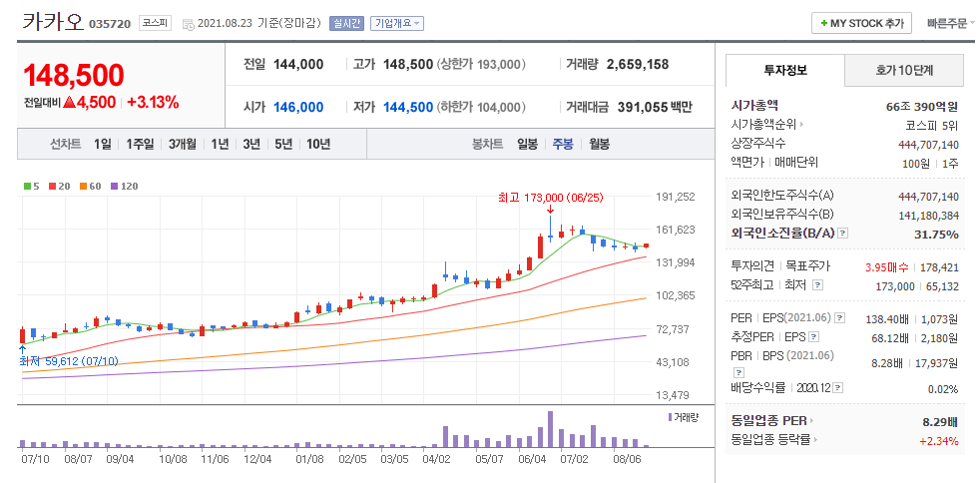Toggle the 실시간 real-time button
This screenshot has width=980, height=483.
coord(346,24)
